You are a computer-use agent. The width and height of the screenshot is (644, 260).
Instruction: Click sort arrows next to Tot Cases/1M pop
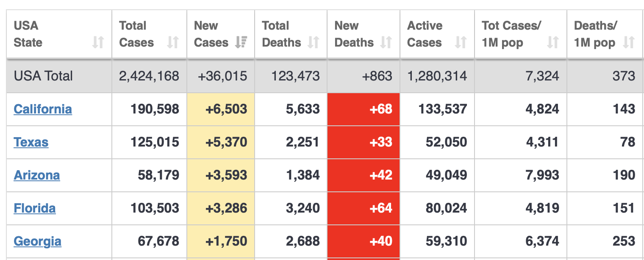pyautogui.click(x=553, y=42)
